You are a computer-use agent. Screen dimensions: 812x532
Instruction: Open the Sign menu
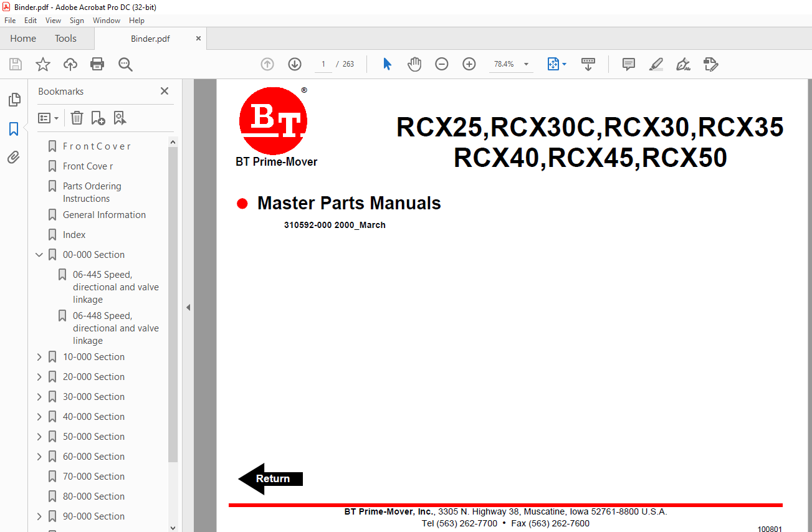click(77, 21)
